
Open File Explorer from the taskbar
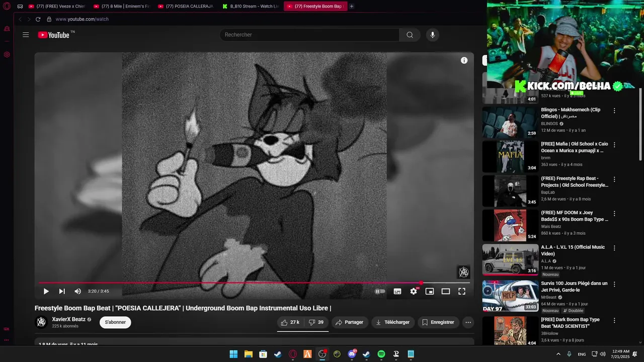[248, 354]
